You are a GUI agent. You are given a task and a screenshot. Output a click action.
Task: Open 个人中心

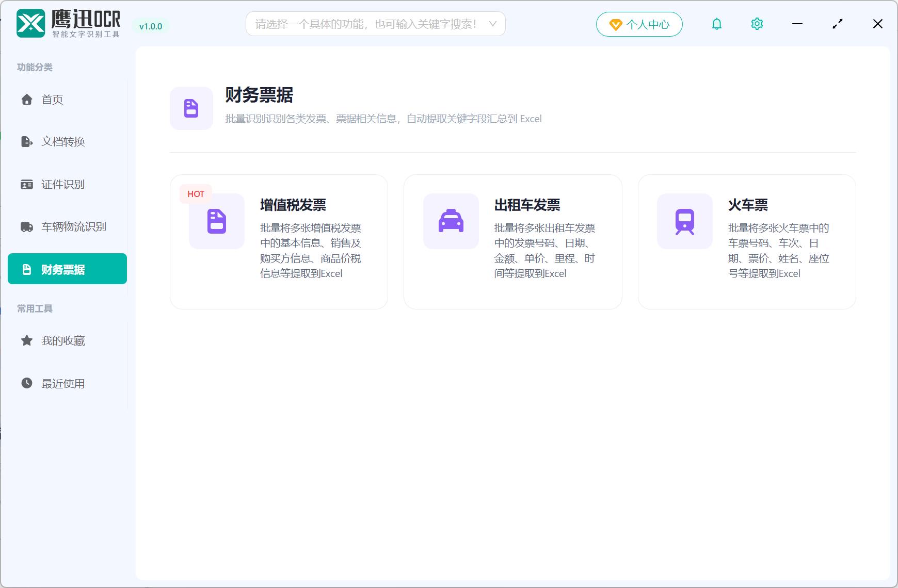tap(639, 24)
